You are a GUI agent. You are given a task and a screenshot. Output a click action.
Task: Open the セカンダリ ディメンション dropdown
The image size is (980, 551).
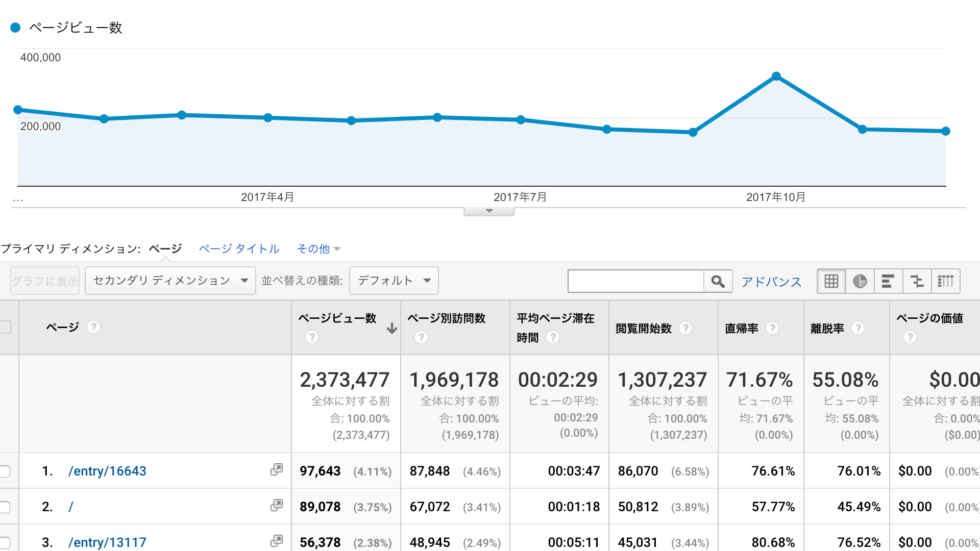[170, 281]
